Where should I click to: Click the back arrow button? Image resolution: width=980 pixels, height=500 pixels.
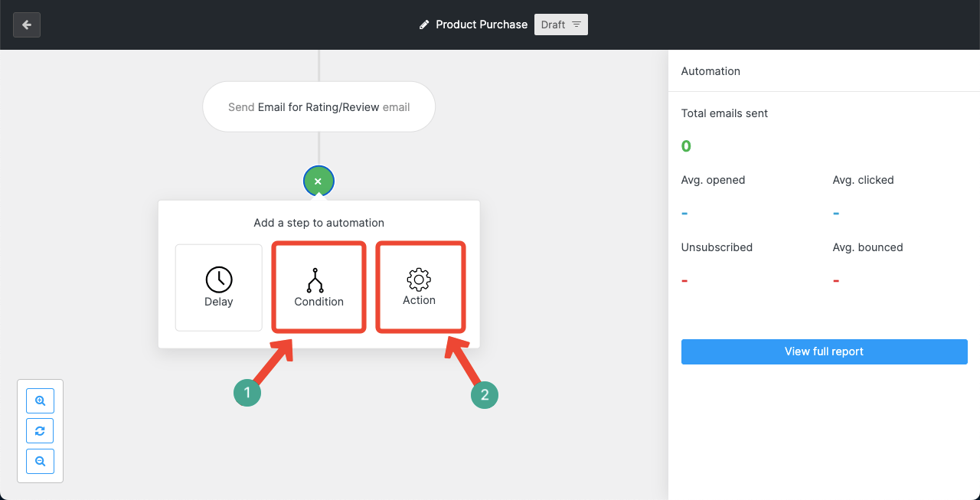[x=27, y=25]
